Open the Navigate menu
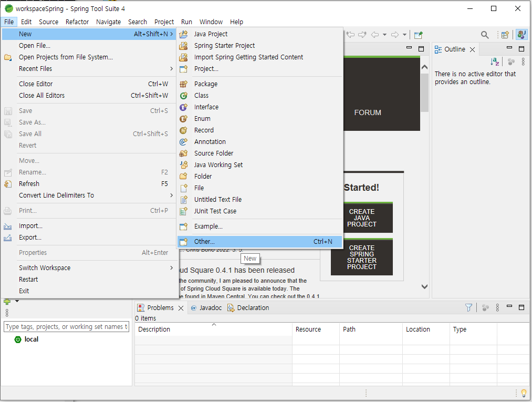The width and height of the screenshot is (532, 402). click(x=109, y=22)
